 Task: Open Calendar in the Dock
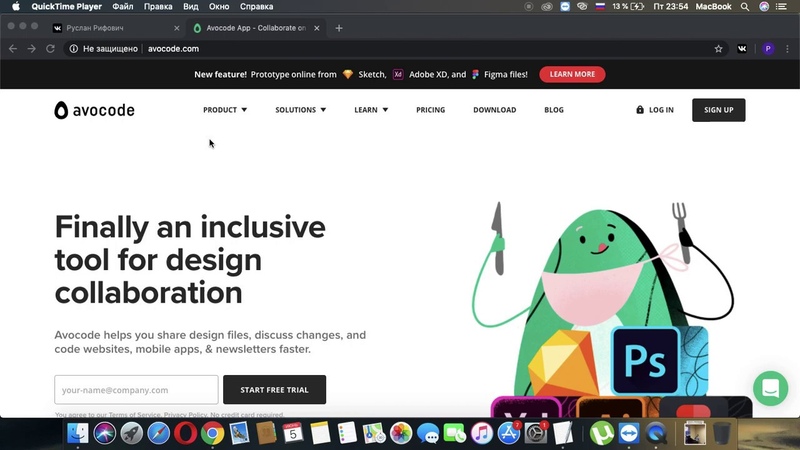point(293,433)
